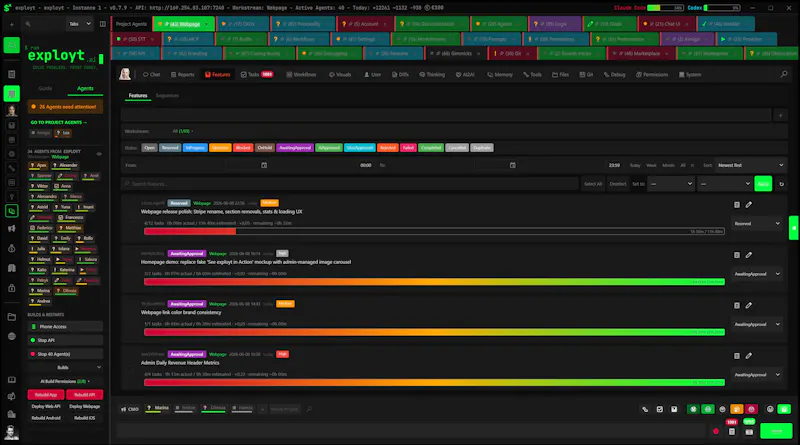Toggle the Open status filter
Screen dimensions: 800x445
pyautogui.click(x=149, y=148)
